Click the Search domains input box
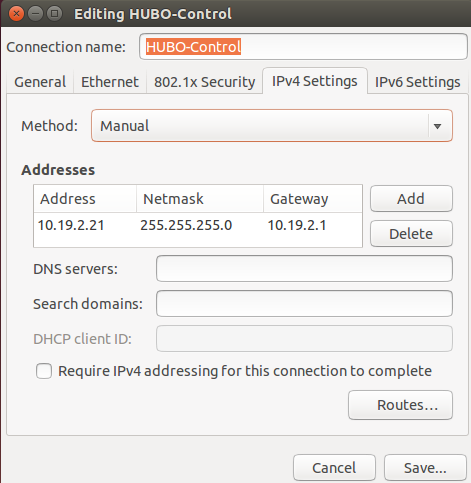 pyautogui.click(x=304, y=304)
